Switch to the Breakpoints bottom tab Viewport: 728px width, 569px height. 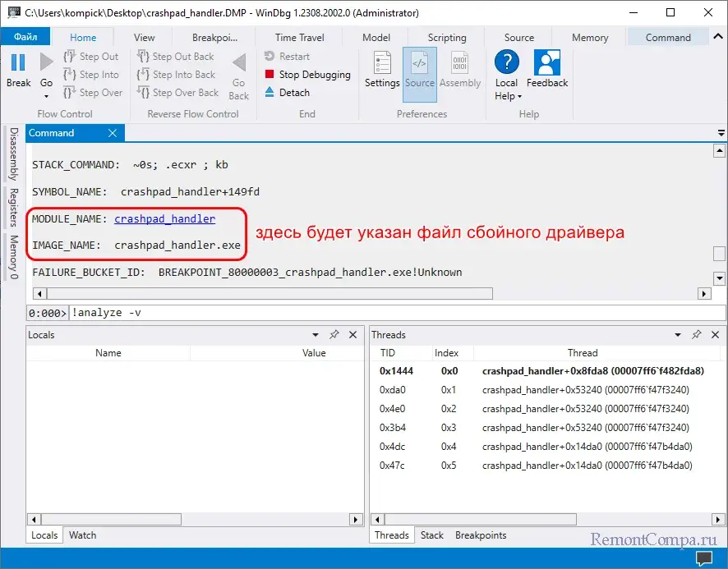pyautogui.click(x=481, y=535)
